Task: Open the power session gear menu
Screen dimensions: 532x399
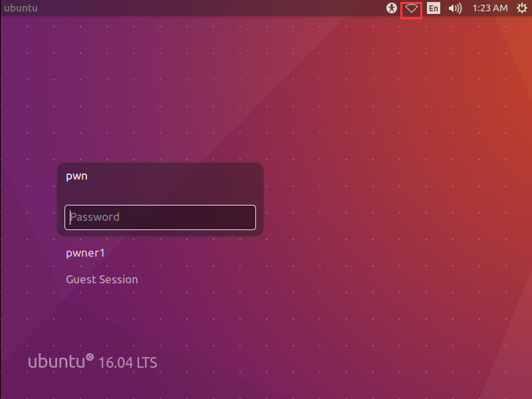Action: click(522, 8)
